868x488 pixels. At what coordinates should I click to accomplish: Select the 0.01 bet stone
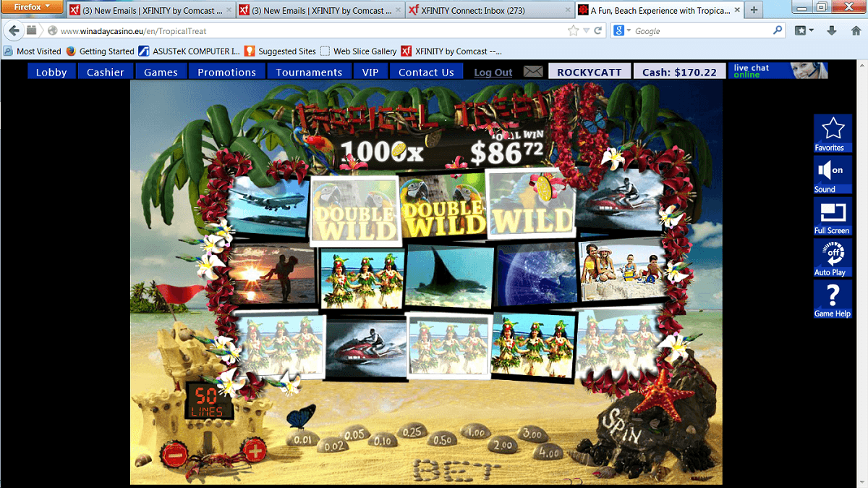point(303,438)
